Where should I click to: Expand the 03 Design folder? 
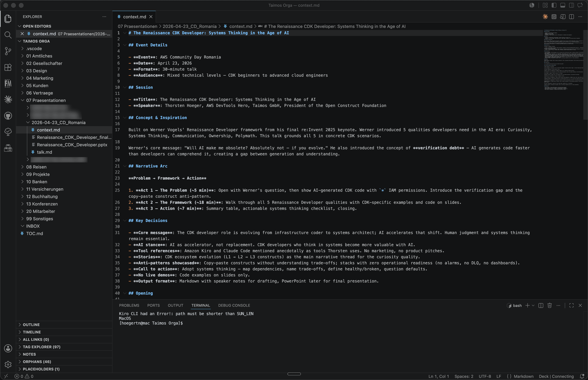point(23,71)
